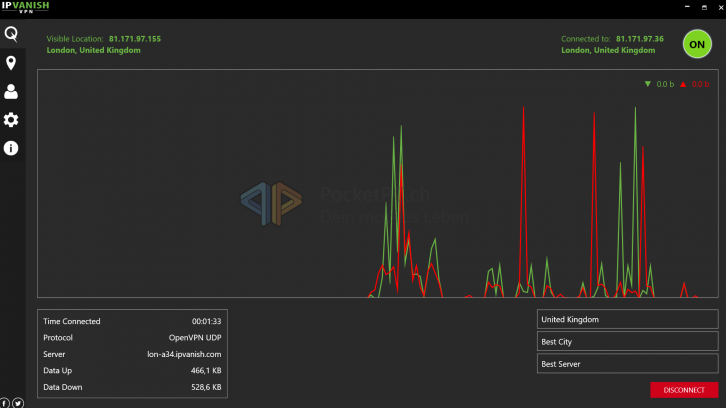726x408 pixels.
Task: Open the IPVanish Twitter page
Action: [18, 402]
